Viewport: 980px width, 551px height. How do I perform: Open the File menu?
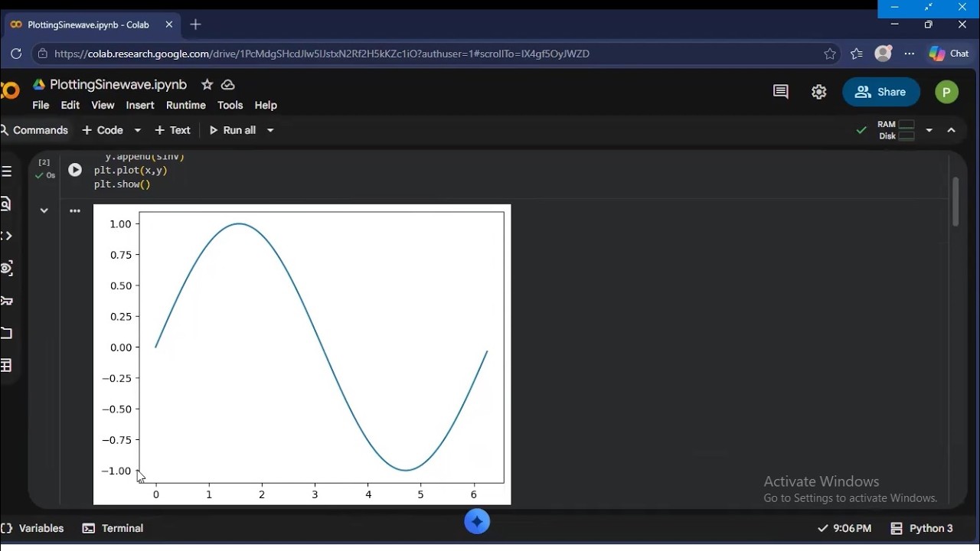tap(41, 105)
